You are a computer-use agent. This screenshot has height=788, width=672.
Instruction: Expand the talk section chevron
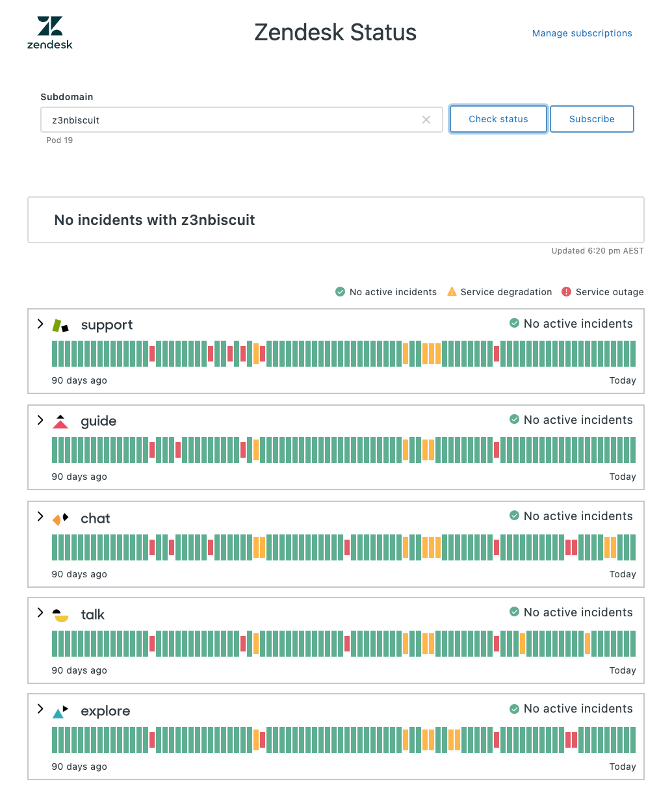(x=40, y=612)
